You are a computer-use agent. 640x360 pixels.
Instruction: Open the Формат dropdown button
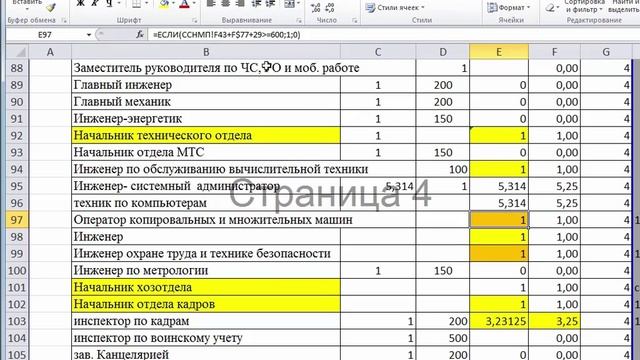tap(509, 7)
